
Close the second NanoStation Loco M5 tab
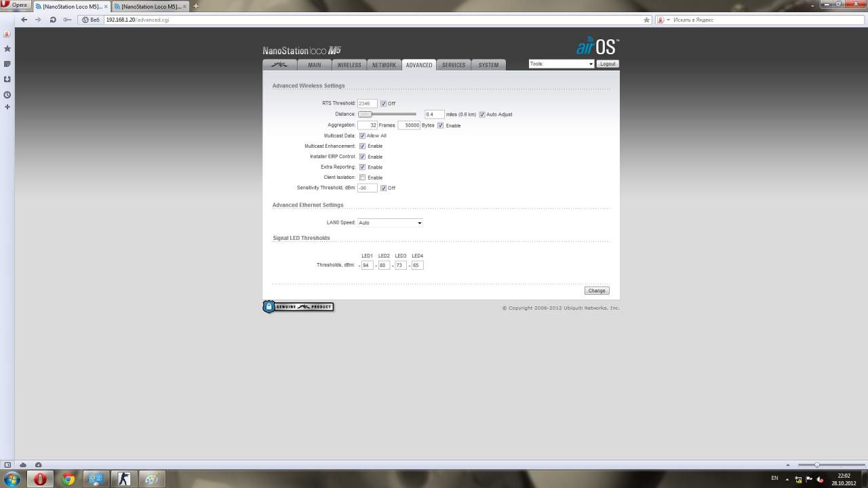[184, 6]
